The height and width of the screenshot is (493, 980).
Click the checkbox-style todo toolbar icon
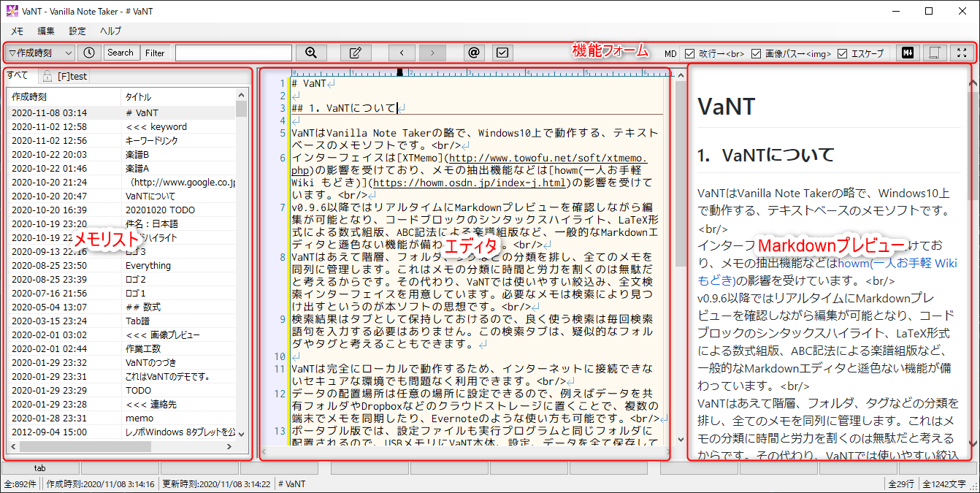point(502,53)
